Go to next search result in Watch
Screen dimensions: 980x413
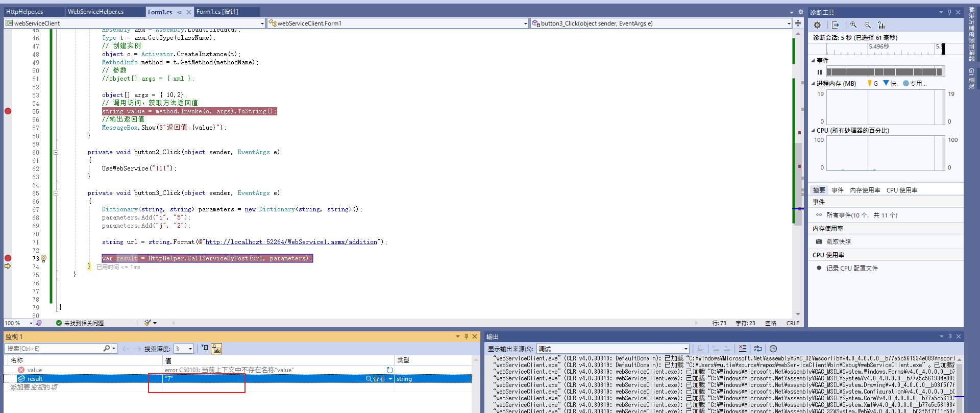tap(137, 349)
